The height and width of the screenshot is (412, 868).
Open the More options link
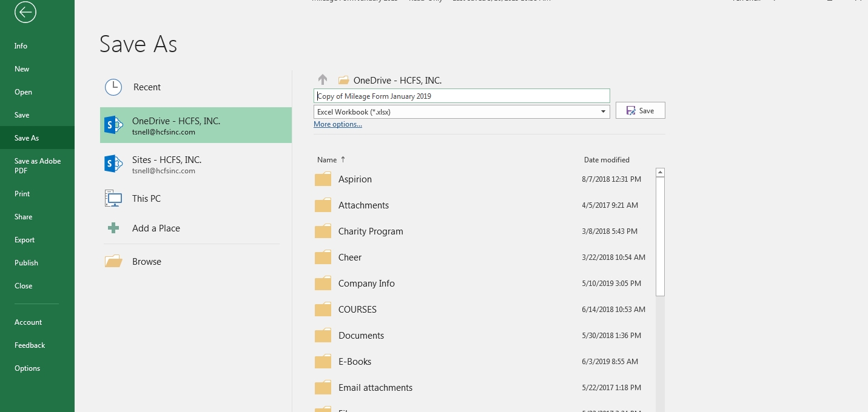pyautogui.click(x=337, y=124)
